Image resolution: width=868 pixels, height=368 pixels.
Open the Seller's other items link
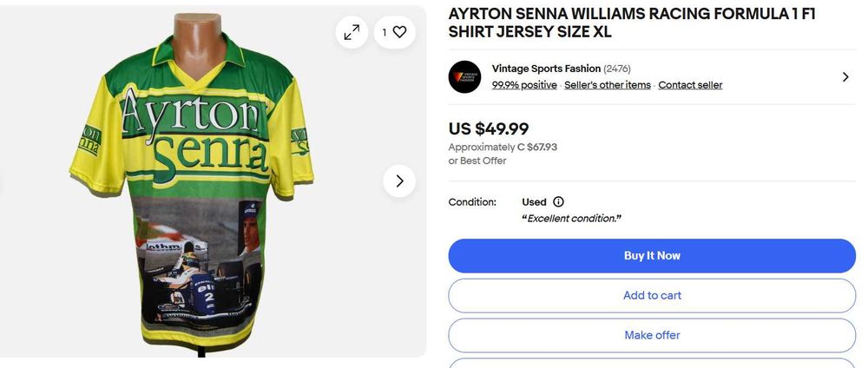click(x=607, y=85)
